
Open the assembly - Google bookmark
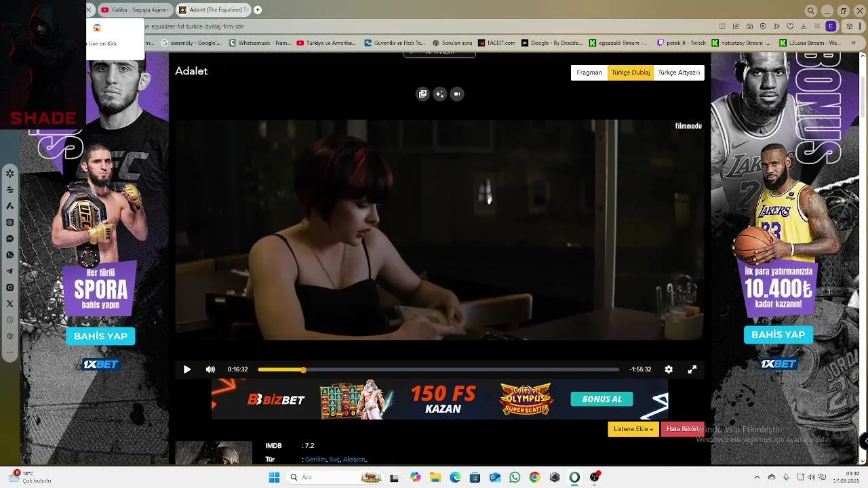click(191, 43)
